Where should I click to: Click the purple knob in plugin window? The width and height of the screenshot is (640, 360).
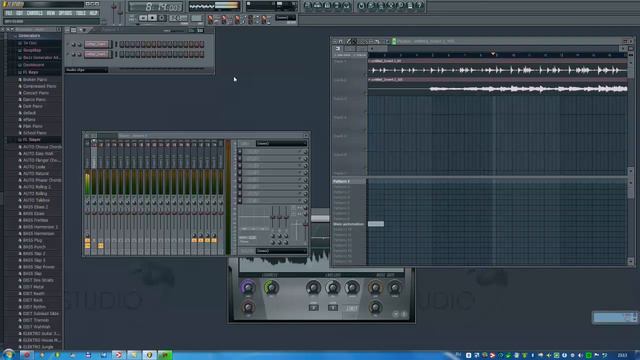[247, 288]
